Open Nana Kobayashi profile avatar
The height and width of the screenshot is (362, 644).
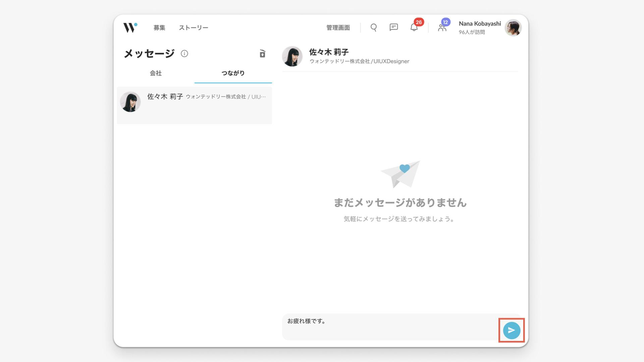513,28
